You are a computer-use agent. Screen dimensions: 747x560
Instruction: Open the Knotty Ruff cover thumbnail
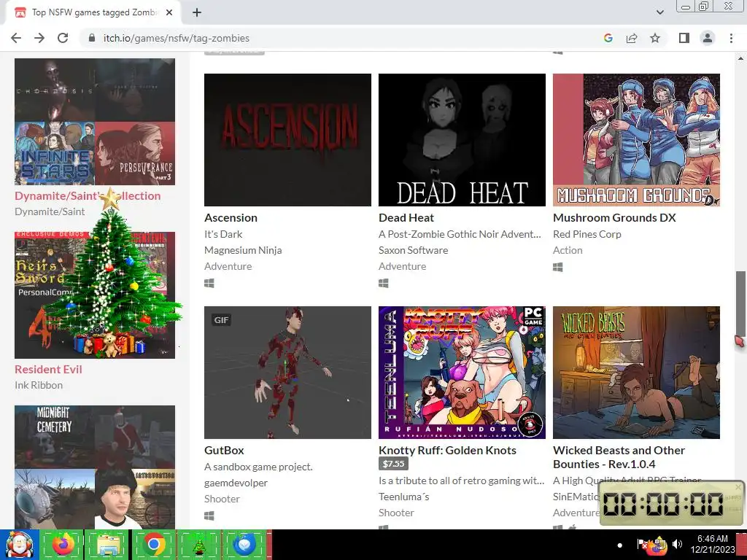point(462,373)
